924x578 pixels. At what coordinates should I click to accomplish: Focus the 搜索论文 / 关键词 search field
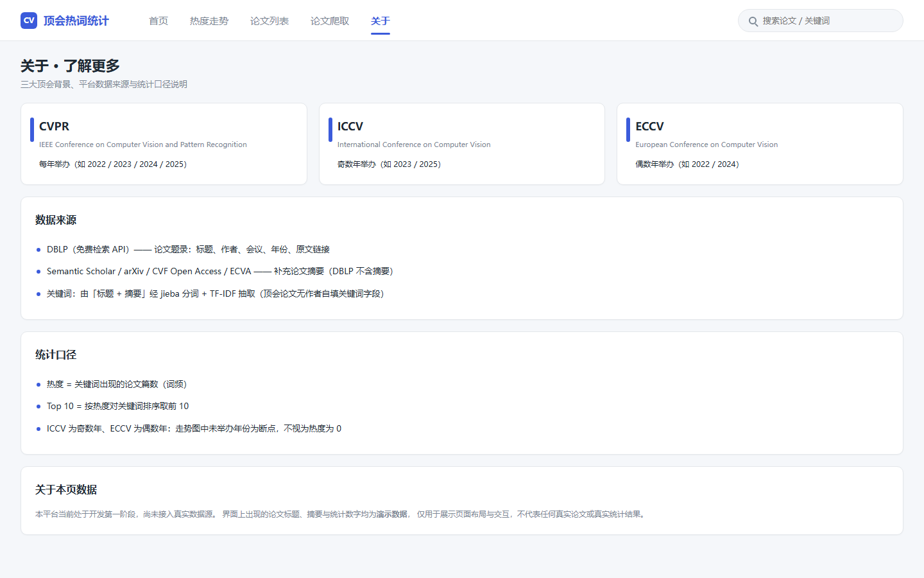[x=821, y=21]
